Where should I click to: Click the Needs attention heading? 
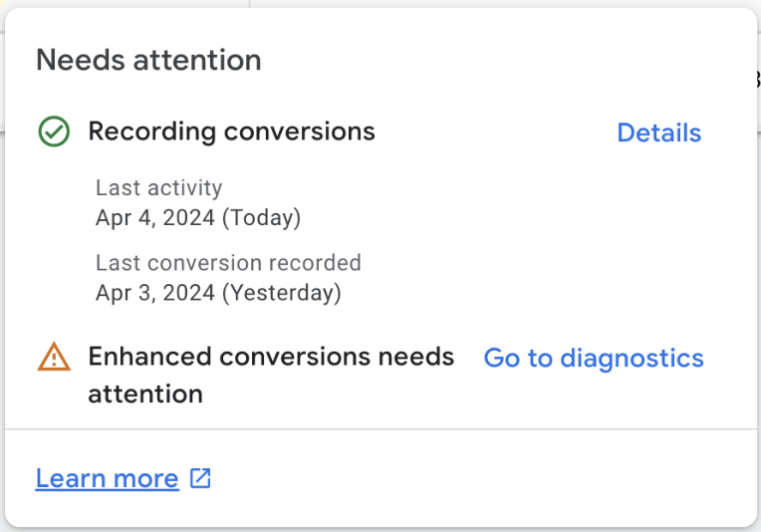(x=148, y=60)
